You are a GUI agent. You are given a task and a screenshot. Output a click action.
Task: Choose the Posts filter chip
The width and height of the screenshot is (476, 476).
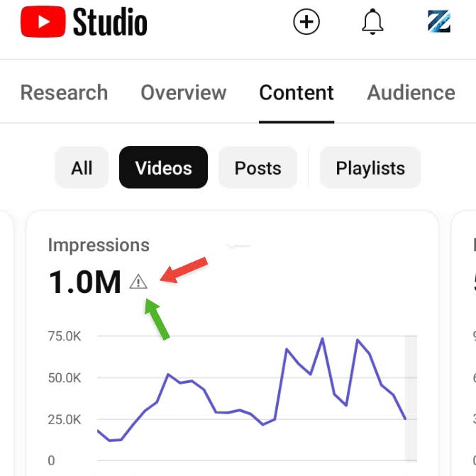(x=258, y=167)
